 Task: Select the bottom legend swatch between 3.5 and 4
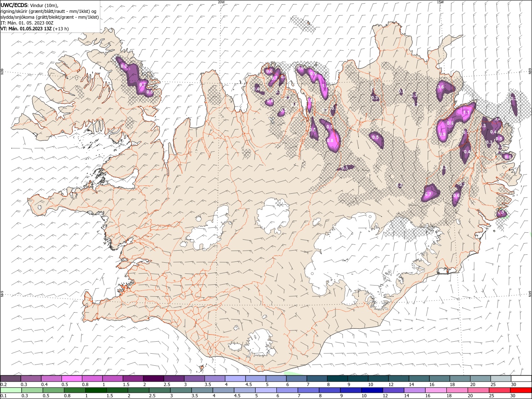pyautogui.click(x=202, y=390)
